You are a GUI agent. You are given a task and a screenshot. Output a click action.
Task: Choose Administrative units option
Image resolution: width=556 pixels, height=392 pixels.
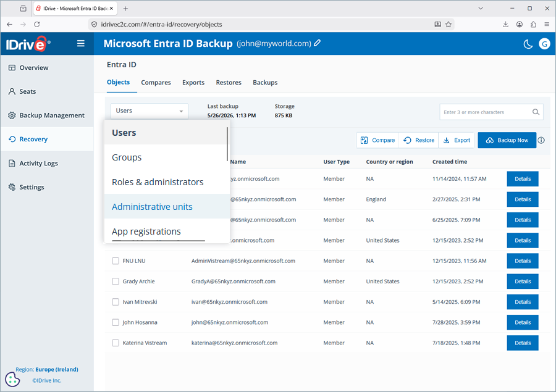tap(167, 206)
